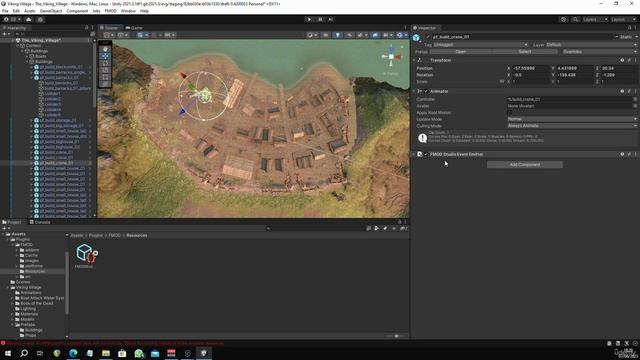Open the File menu
This screenshot has height=360, width=640.
5,11
